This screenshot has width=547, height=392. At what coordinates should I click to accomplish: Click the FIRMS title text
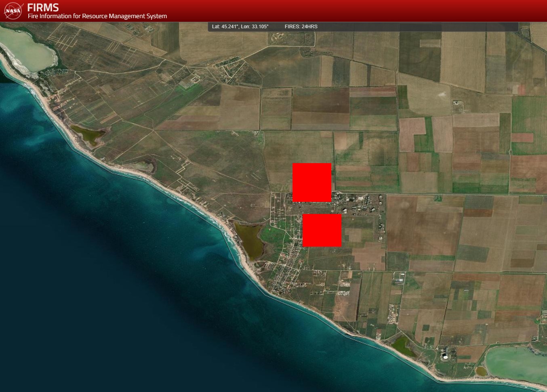click(x=43, y=7)
